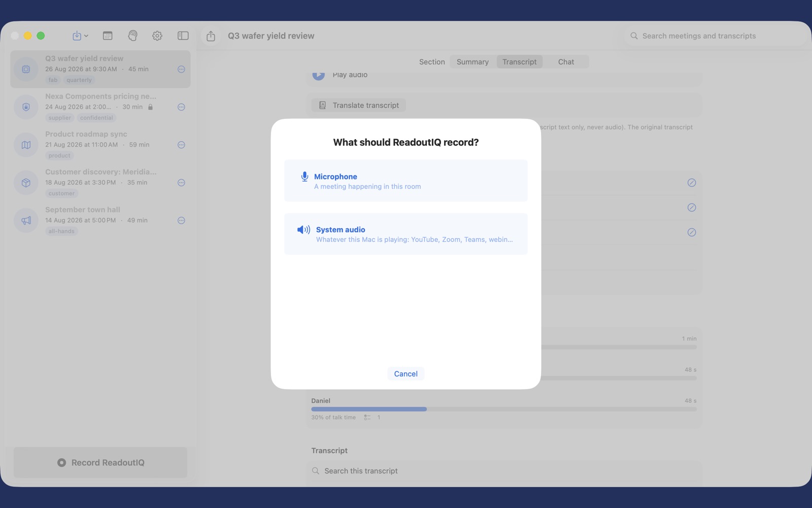Click the '30% of talk time' text
Viewport: 812px width, 508px height.
tap(333, 418)
